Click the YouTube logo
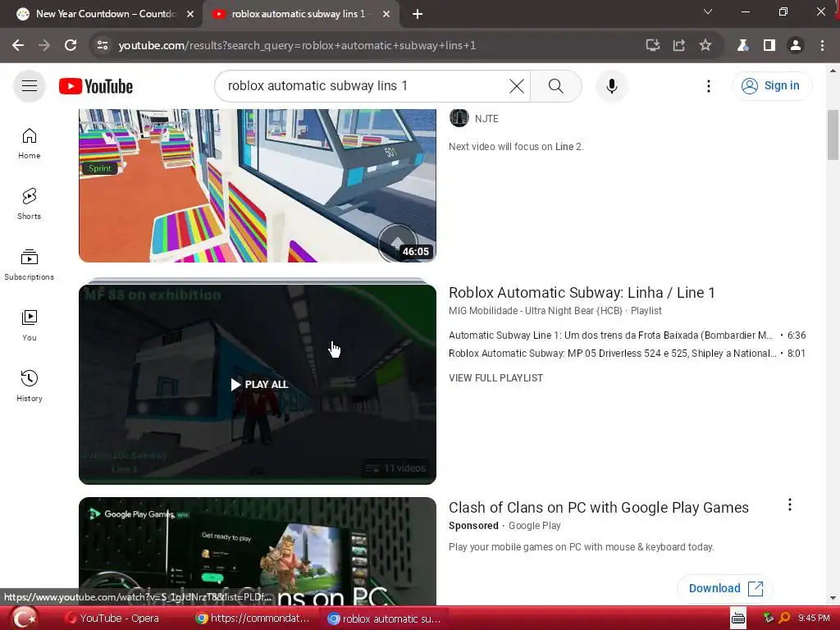 point(96,86)
